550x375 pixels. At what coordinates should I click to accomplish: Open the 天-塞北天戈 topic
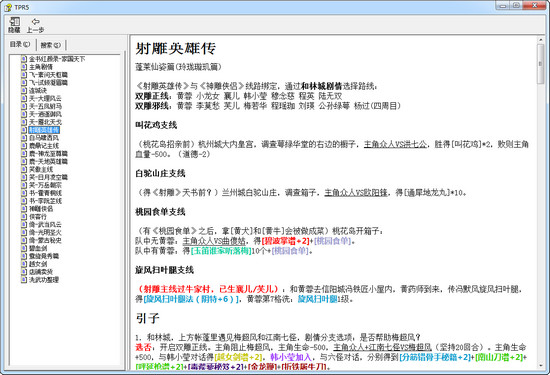tap(45, 122)
